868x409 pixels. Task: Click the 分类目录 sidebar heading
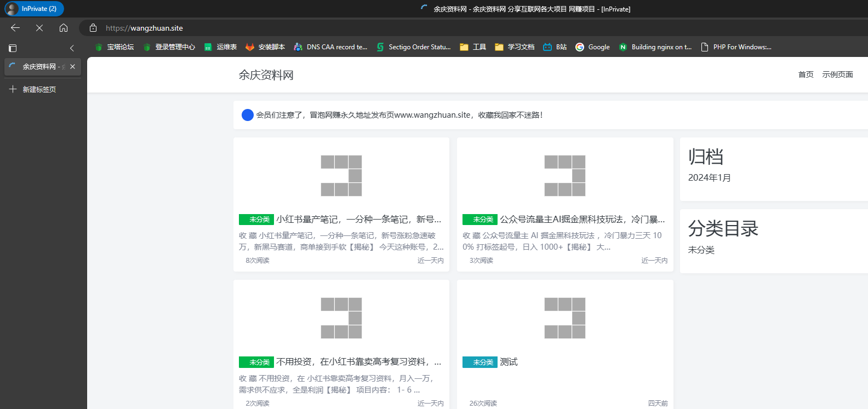(x=723, y=229)
